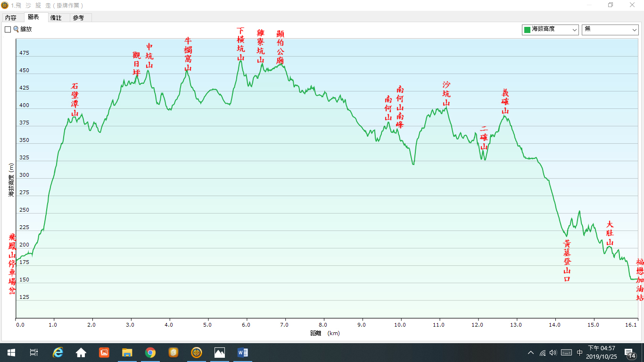Enable the 縮放 zoom checkbox
The image size is (644, 362).
(x=8, y=29)
